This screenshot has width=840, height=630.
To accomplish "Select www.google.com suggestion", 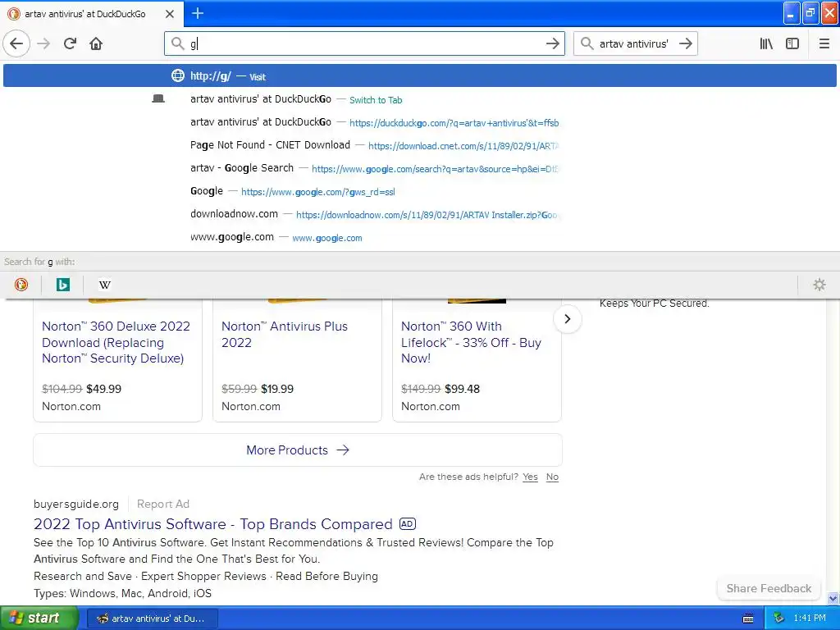I will pos(419,237).
